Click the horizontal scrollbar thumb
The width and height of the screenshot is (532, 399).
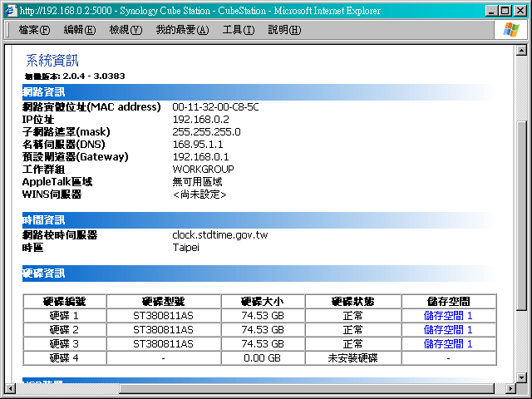coord(307,388)
